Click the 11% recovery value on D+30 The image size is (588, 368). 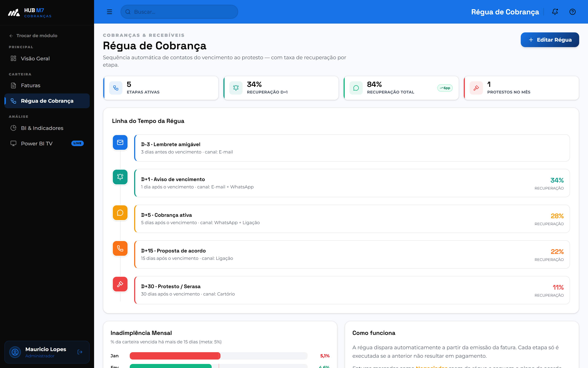558,287
